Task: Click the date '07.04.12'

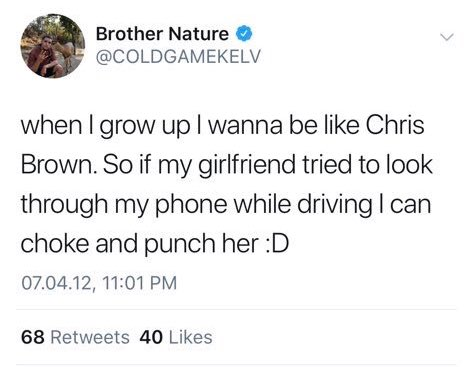Action: (56, 283)
